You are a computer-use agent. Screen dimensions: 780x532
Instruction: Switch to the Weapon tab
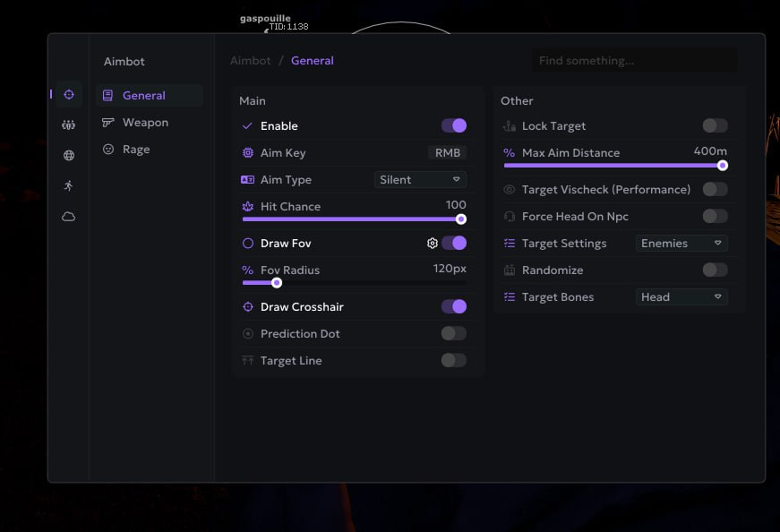tap(145, 123)
